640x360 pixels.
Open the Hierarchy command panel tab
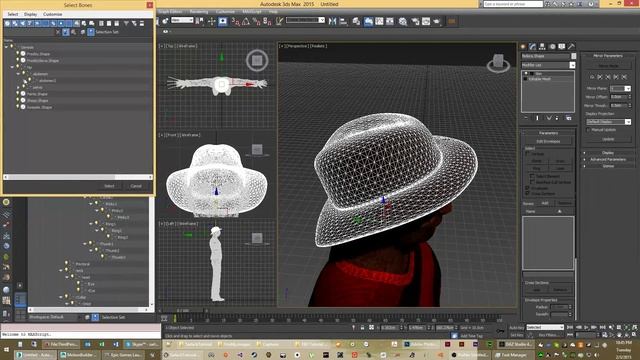coord(542,47)
